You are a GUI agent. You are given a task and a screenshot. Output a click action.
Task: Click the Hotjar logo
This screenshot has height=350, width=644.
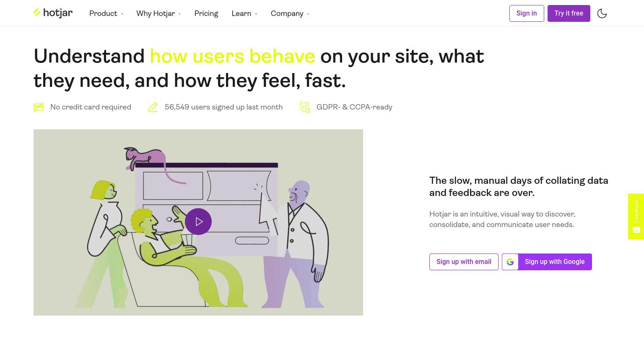pos(53,13)
